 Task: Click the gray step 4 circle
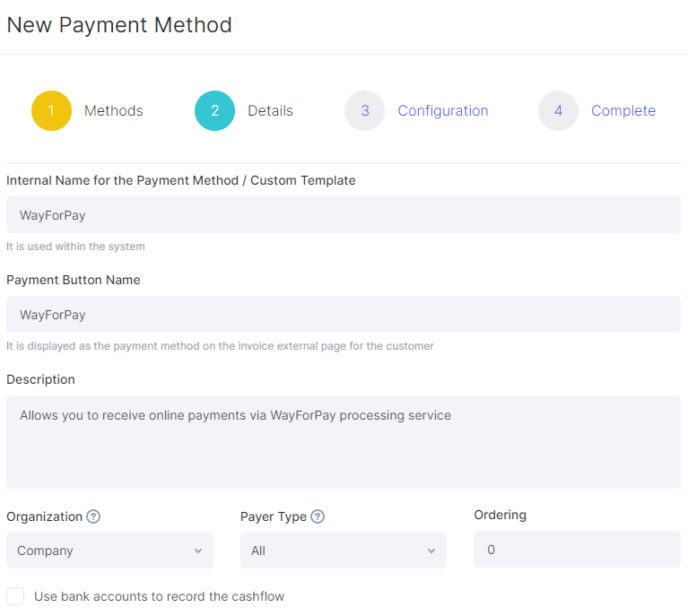pyautogui.click(x=558, y=110)
